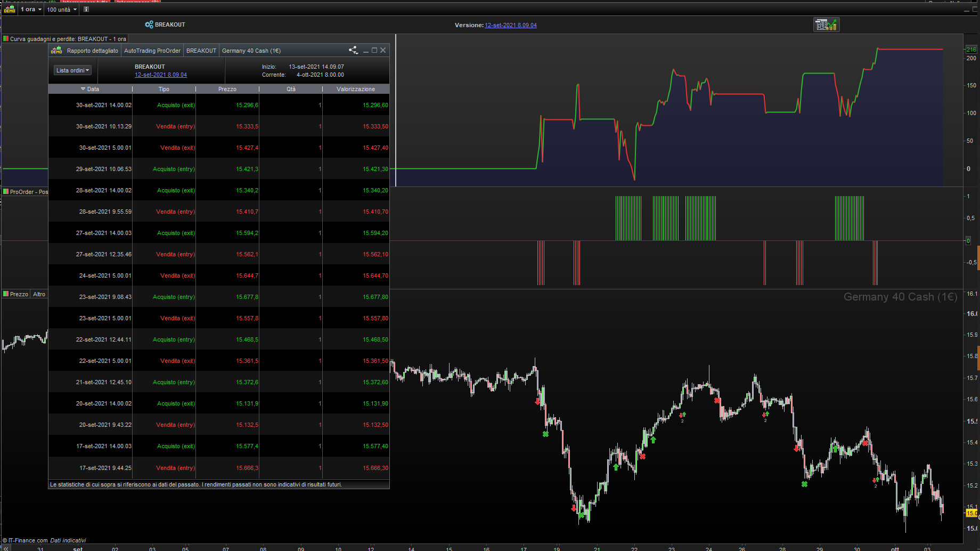This screenshot has height=551, width=980.
Task: Select the 28-set-2021 14.00.02 row
Action: 219,190
